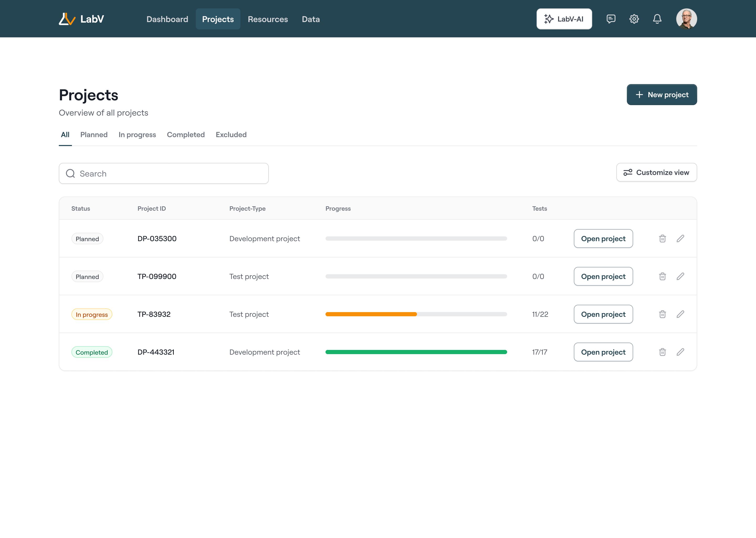
Task: Open user profile avatar
Action: 686,19
